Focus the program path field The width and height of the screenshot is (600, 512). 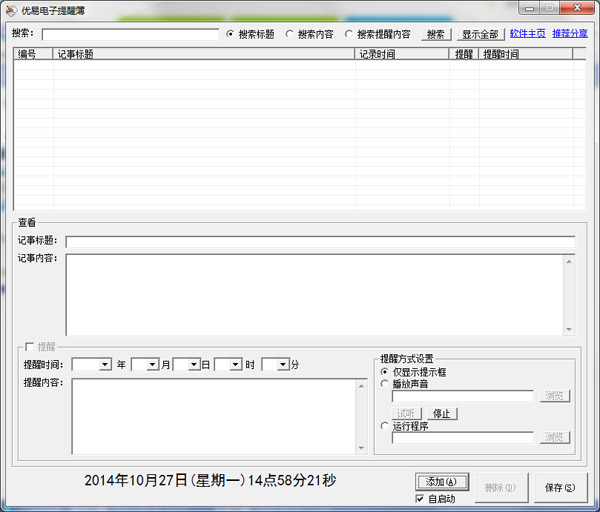click(x=463, y=437)
